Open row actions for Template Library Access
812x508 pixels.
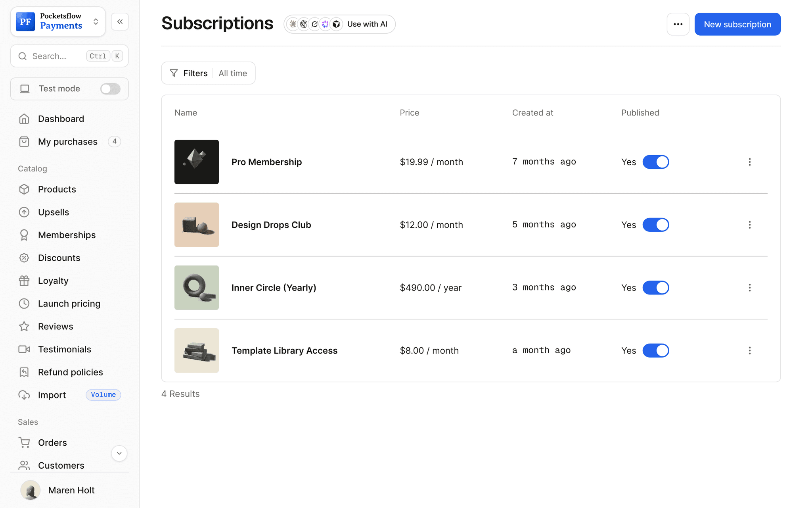click(x=749, y=350)
